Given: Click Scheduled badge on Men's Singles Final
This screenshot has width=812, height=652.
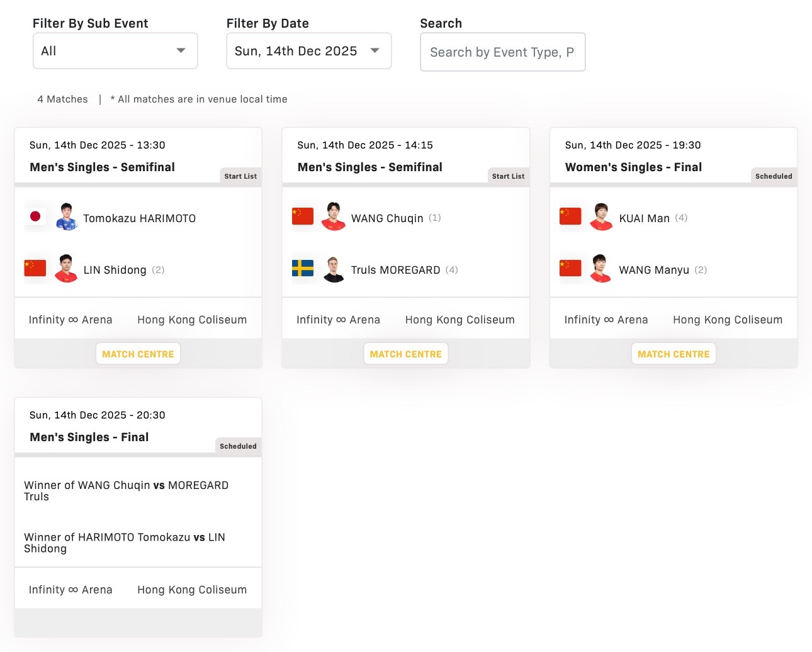Looking at the screenshot, I should [238, 446].
